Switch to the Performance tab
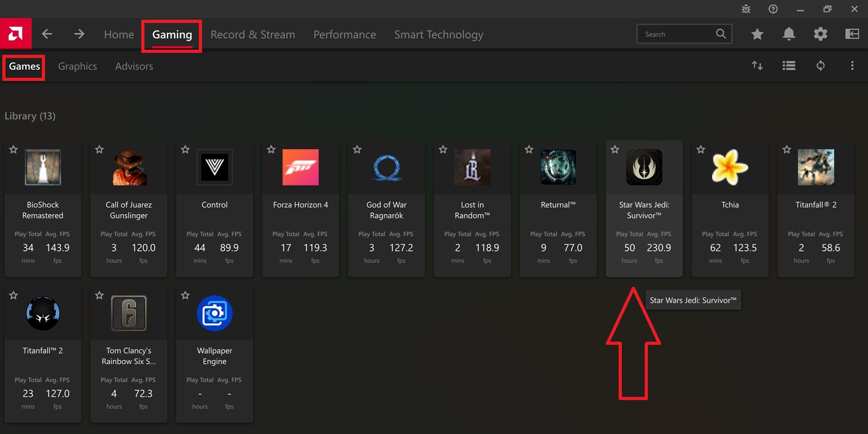The height and width of the screenshot is (434, 868). (344, 35)
